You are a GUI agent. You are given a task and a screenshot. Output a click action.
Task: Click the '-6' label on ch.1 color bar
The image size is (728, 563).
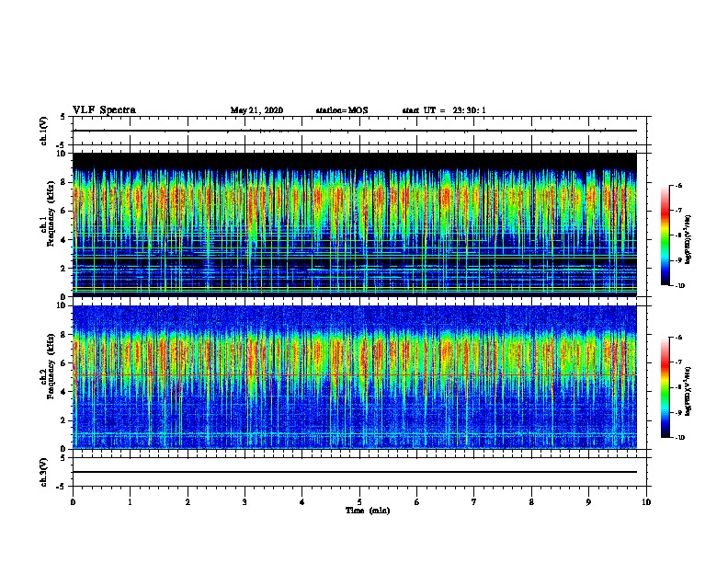coord(678,186)
